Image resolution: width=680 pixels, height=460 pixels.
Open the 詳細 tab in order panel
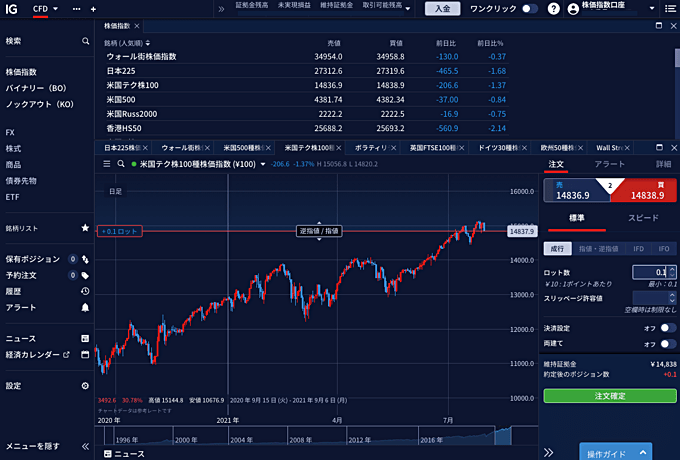(x=663, y=164)
